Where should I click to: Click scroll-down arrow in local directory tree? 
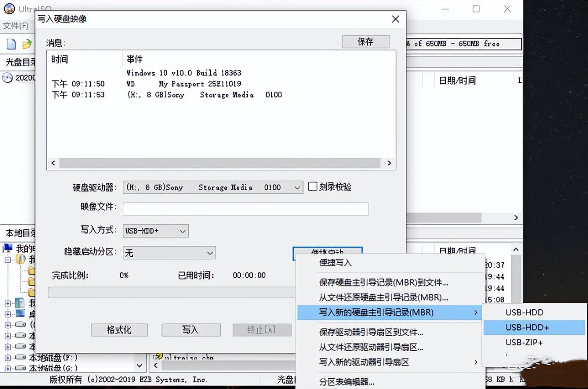click(x=140, y=366)
